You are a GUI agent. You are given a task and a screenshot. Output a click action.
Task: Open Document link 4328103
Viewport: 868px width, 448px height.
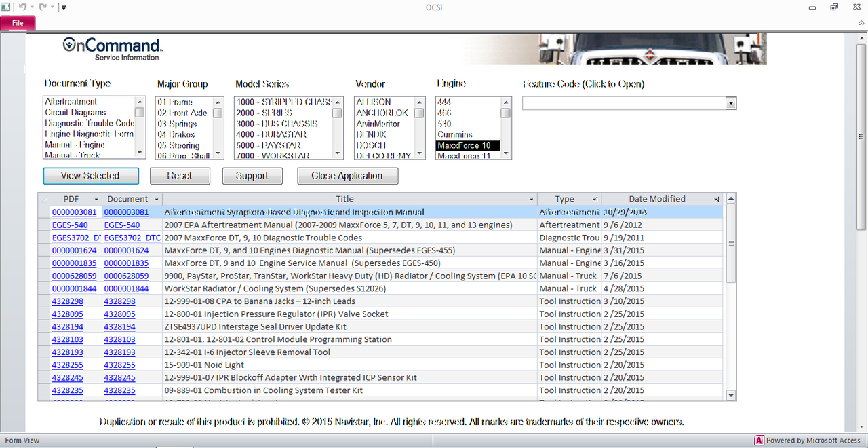click(x=119, y=339)
